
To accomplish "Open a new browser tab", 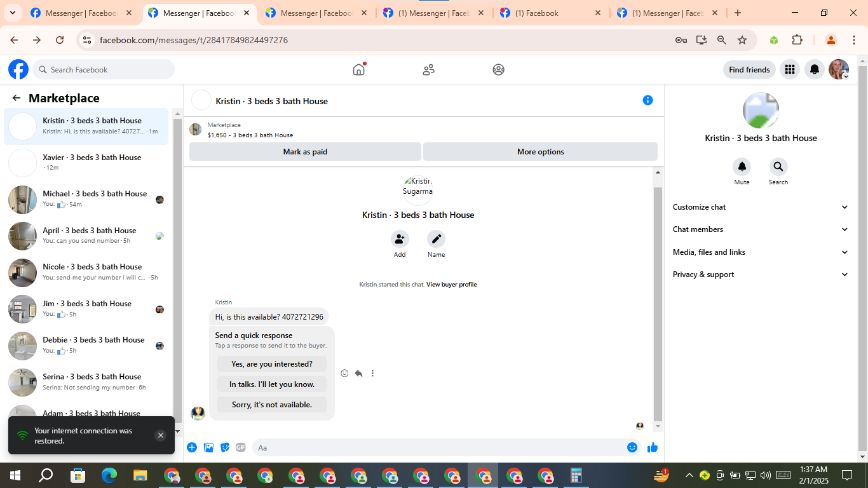I will click(x=738, y=13).
